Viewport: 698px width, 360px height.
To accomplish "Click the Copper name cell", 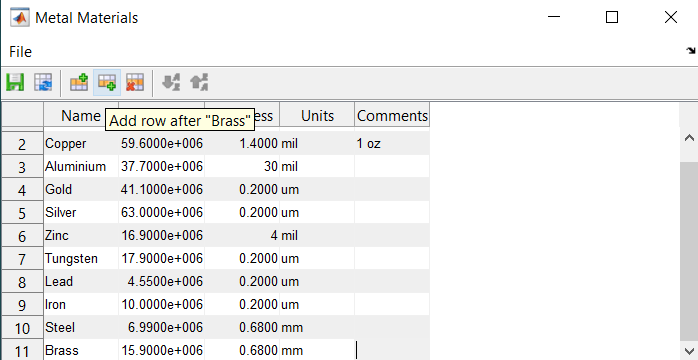I will [x=81, y=144].
